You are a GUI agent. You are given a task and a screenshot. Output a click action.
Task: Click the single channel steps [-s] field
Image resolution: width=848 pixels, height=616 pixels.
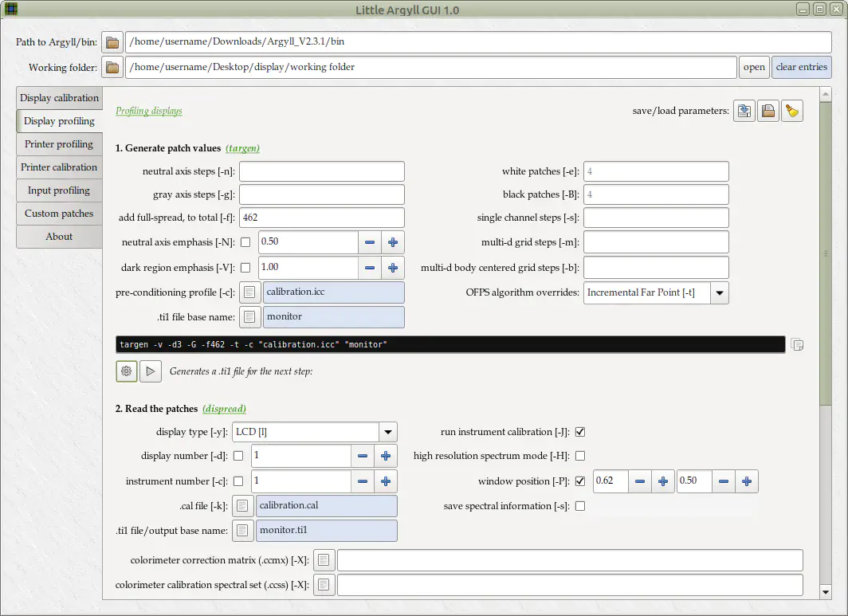click(x=656, y=218)
